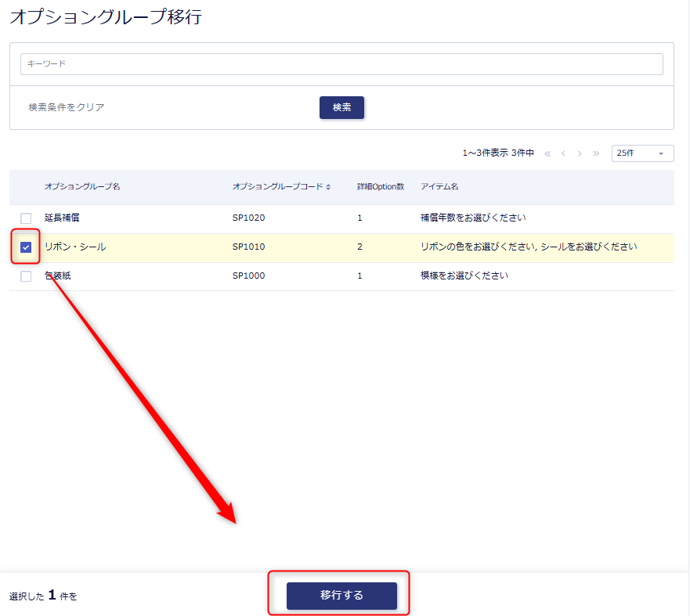Tick the 包装紙 row checkbox
The height and width of the screenshot is (616, 690).
pos(26,276)
